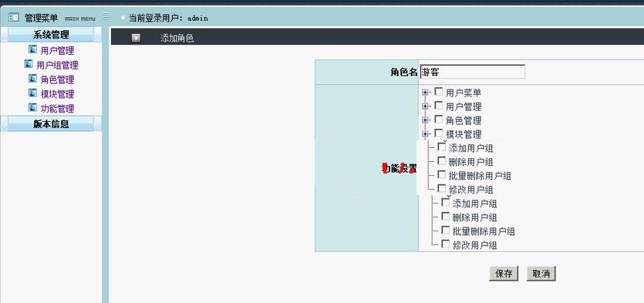
Task: Click the 取消 button
Action: click(541, 274)
